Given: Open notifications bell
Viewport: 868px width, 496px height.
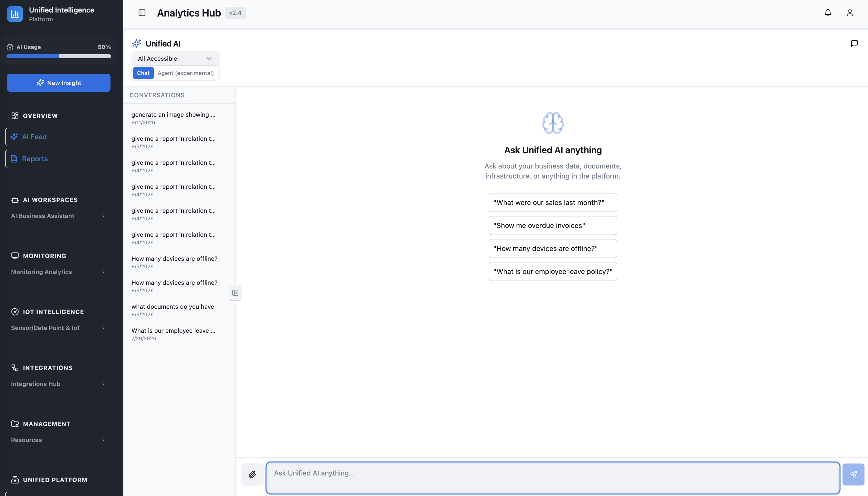Looking at the screenshot, I should 828,13.
